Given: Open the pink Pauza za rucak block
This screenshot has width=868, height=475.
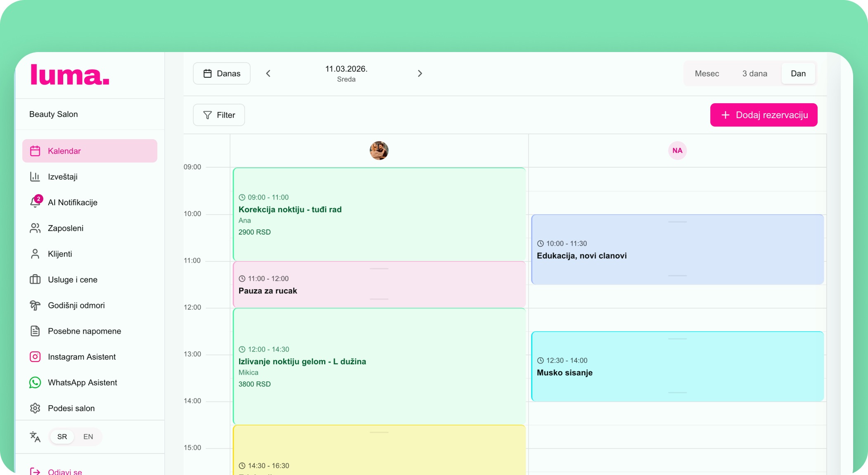Looking at the screenshot, I should tap(379, 285).
